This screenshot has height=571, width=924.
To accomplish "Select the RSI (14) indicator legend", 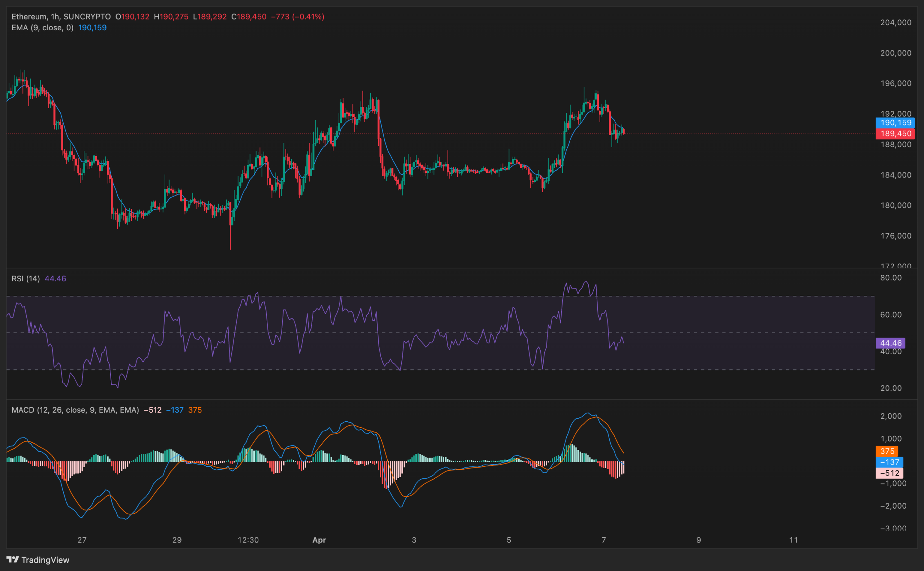I will (26, 279).
